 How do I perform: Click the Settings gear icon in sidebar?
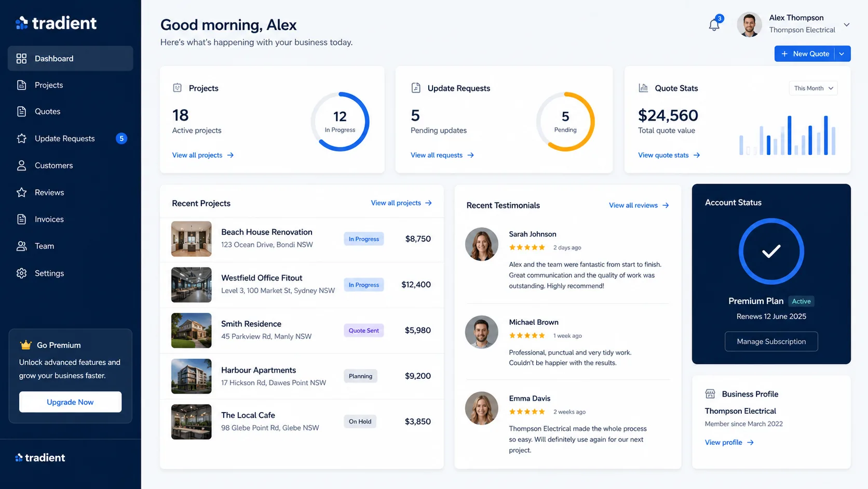[21, 273]
